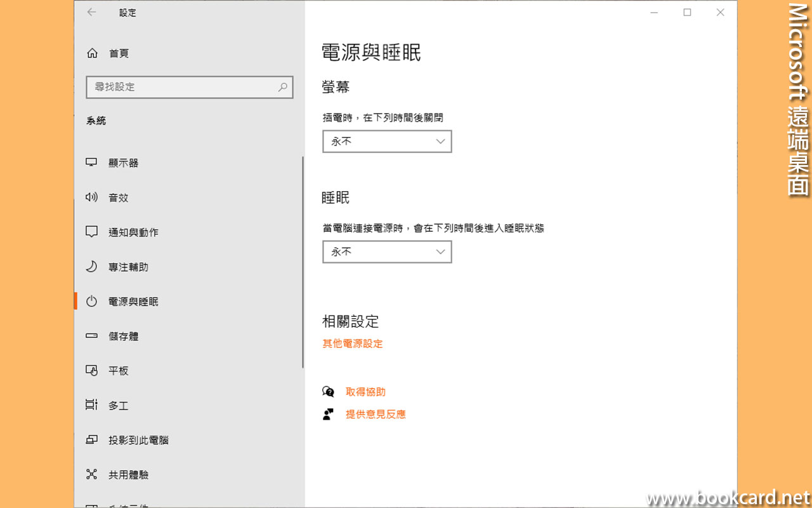Open the 其他電源設定 link
The image size is (812, 508).
pos(353,344)
